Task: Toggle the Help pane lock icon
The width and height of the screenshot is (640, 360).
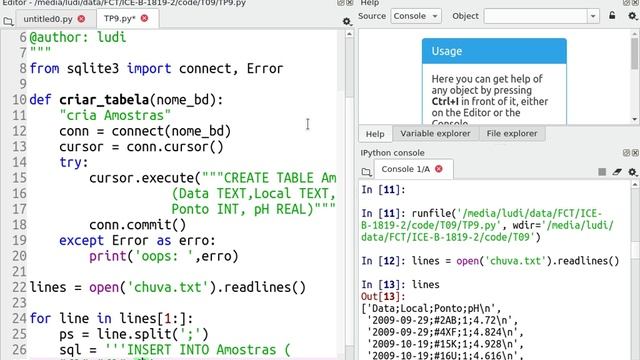Action: click(612, 16)
